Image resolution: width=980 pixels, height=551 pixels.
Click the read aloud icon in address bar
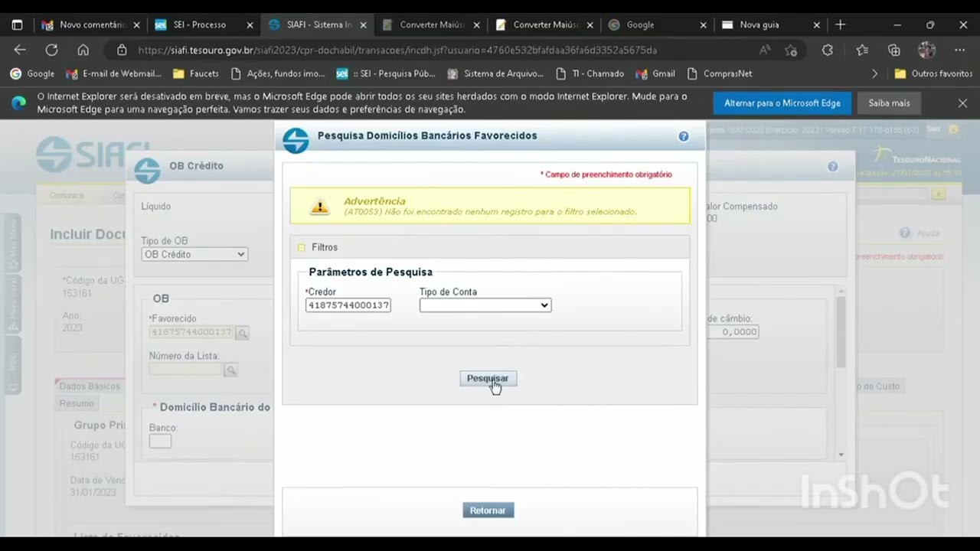(x=765, y=50)
